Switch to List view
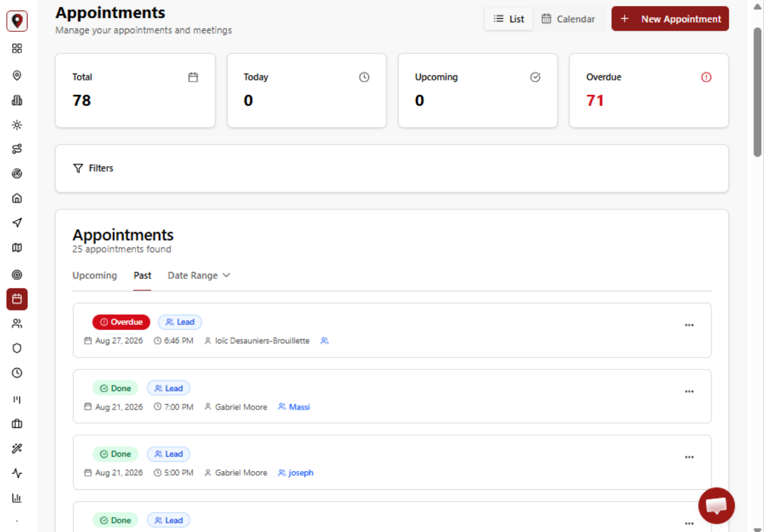This screenshot has width=764, height=532. (x=509, y=19)
